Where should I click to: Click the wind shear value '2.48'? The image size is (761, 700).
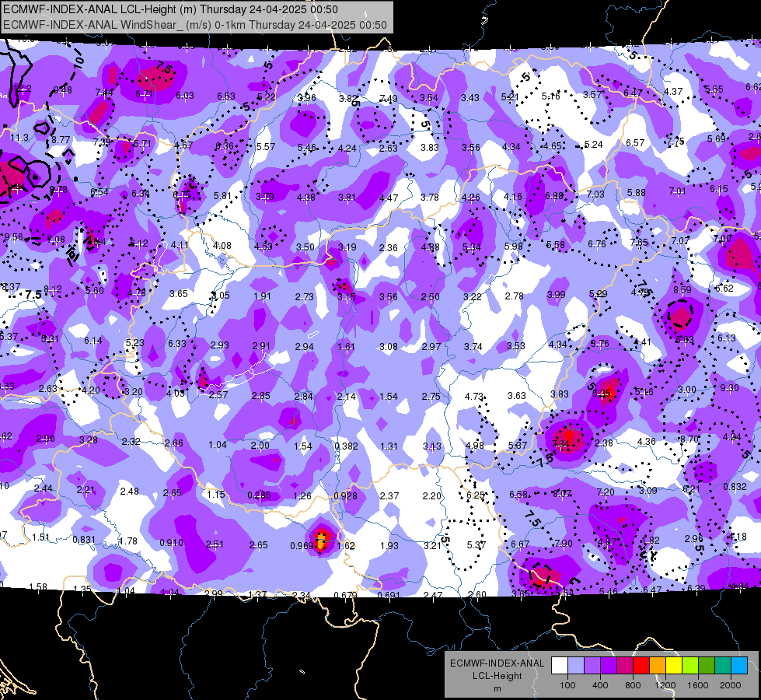(130, 492)
